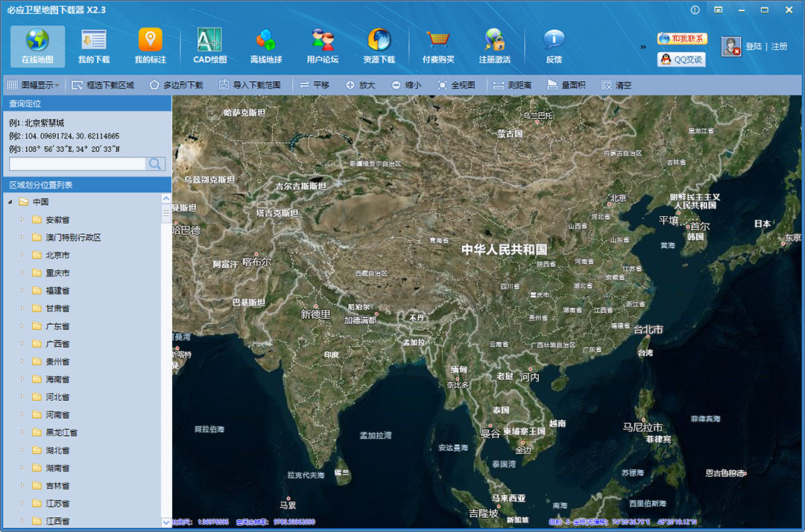
Task: Click the 注册 register link
Action: [779, 46]
